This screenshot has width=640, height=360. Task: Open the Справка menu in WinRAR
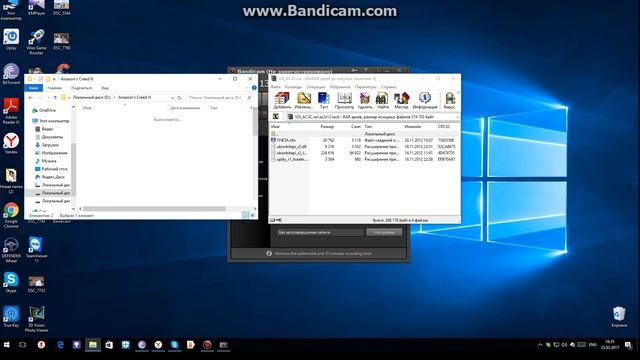(x=389, y=87)
